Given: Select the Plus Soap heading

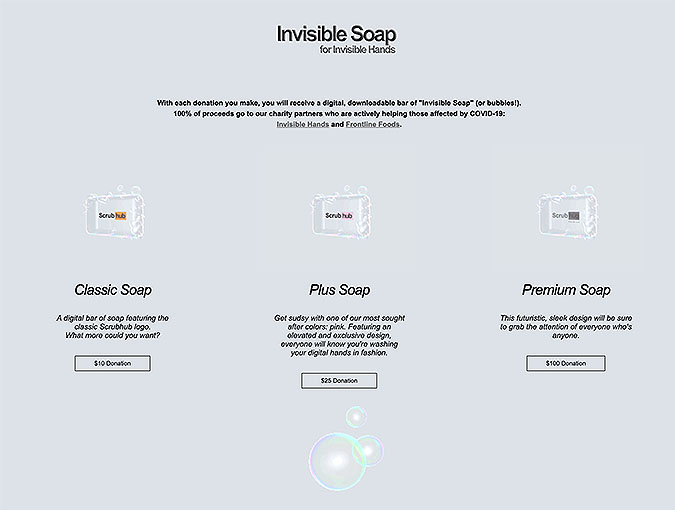Looking at the screenshot, I should coord(339,290).
